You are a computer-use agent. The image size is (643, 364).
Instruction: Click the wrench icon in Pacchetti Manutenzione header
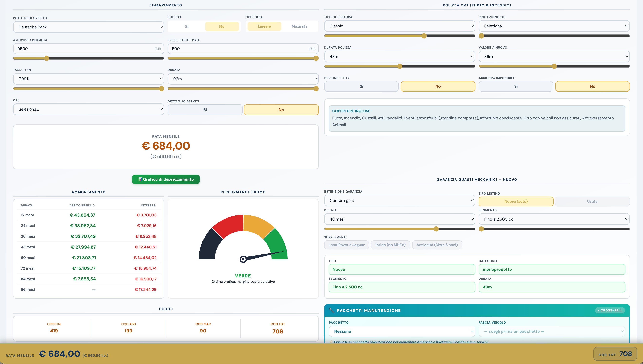(x=332, y=310)
